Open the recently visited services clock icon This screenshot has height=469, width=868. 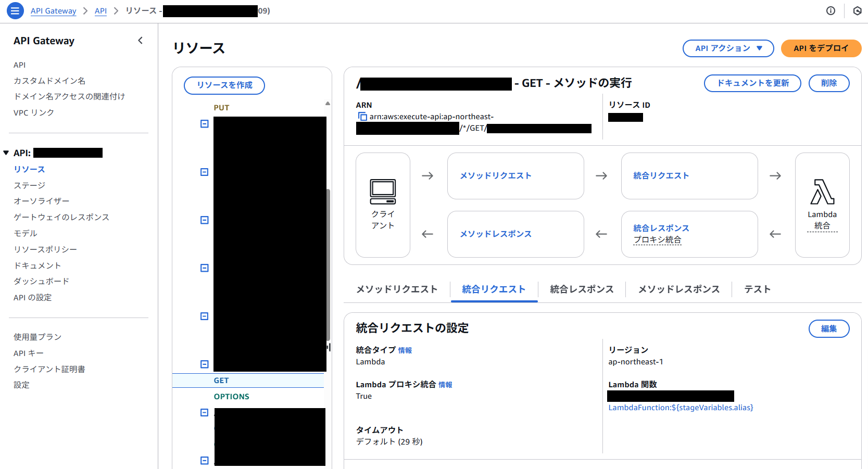[858, 10]
